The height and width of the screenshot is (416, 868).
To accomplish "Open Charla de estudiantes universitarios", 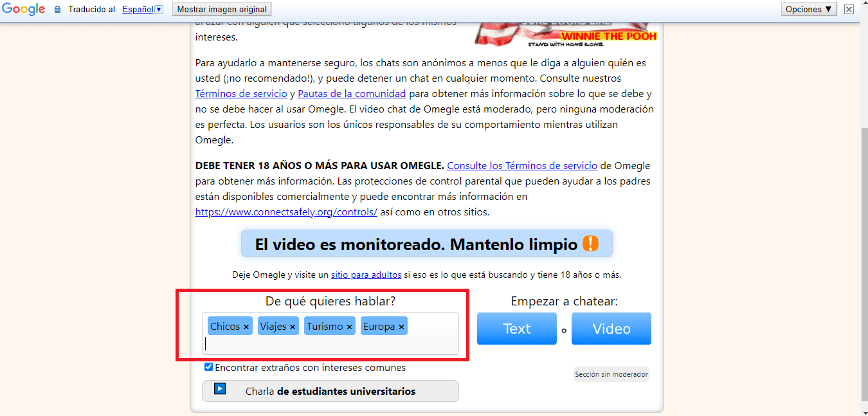I will [x=330, y=391].
